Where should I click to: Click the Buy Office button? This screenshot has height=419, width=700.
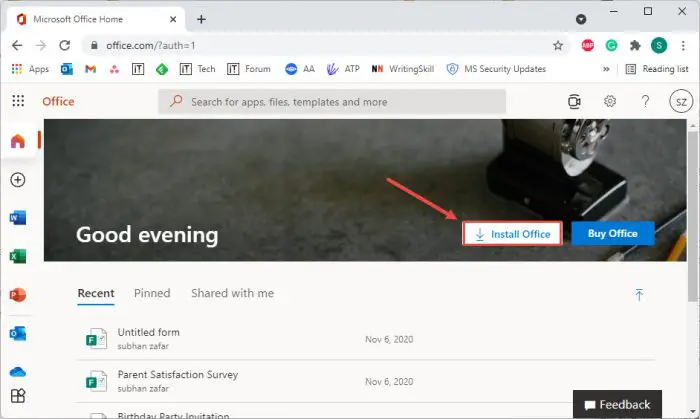(x=612, y=233)
